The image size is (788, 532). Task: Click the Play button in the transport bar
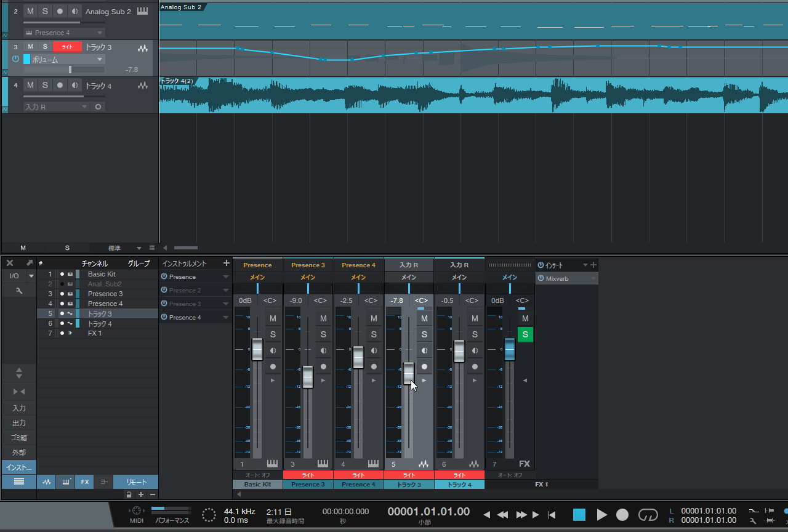[602, 515]
